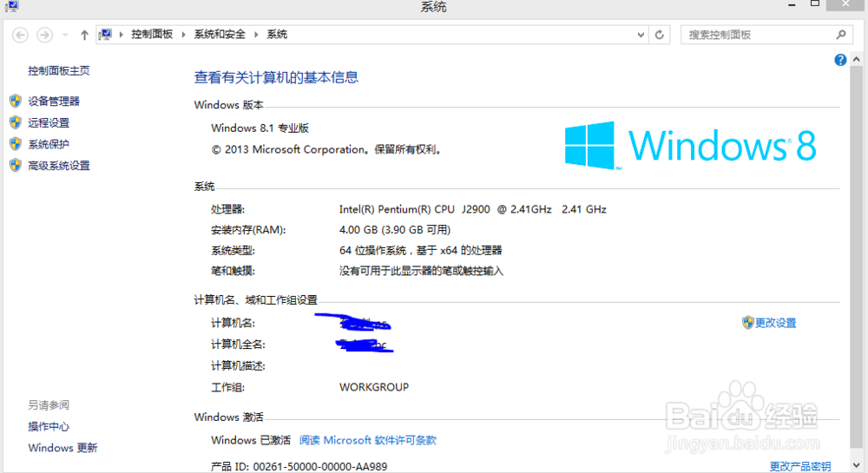Click 更改产品密钥 link
The height and width of the screenshot is (473, 868).
click(800, 466)
